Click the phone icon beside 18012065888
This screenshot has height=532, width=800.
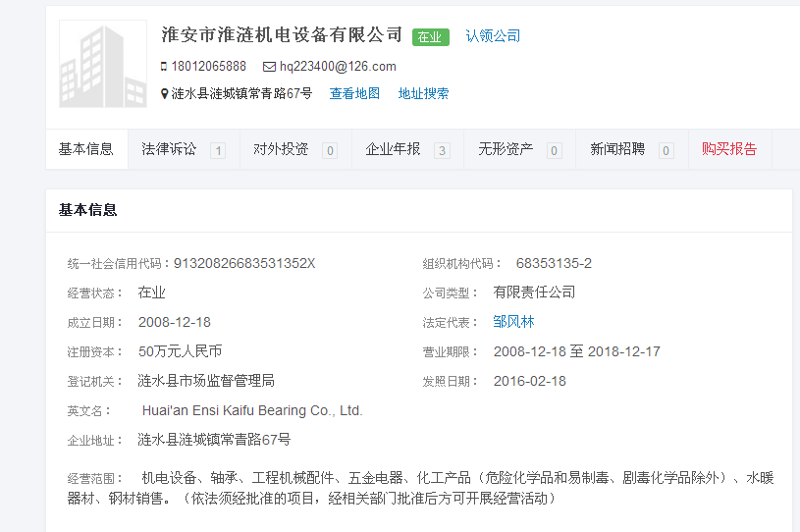point(164,67)
